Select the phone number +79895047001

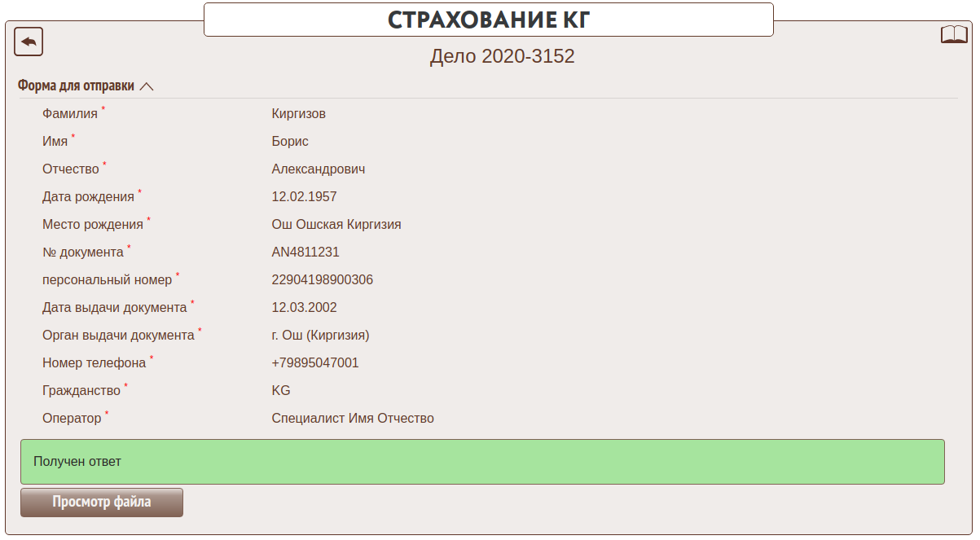314,363
